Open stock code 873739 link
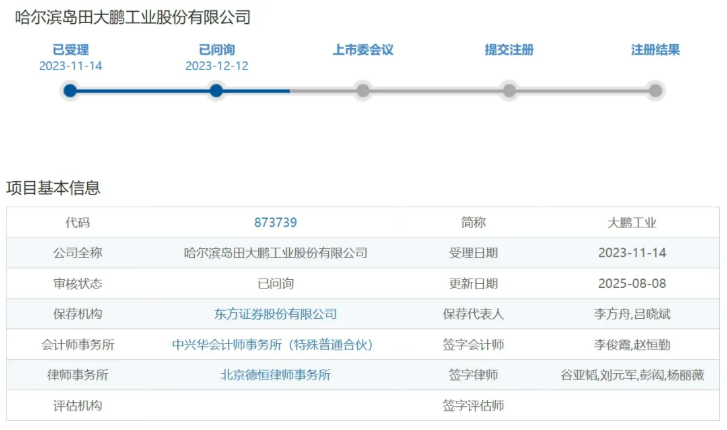Image resolution: width=727 pixels, height=430 pixels. tap(275, 223)
